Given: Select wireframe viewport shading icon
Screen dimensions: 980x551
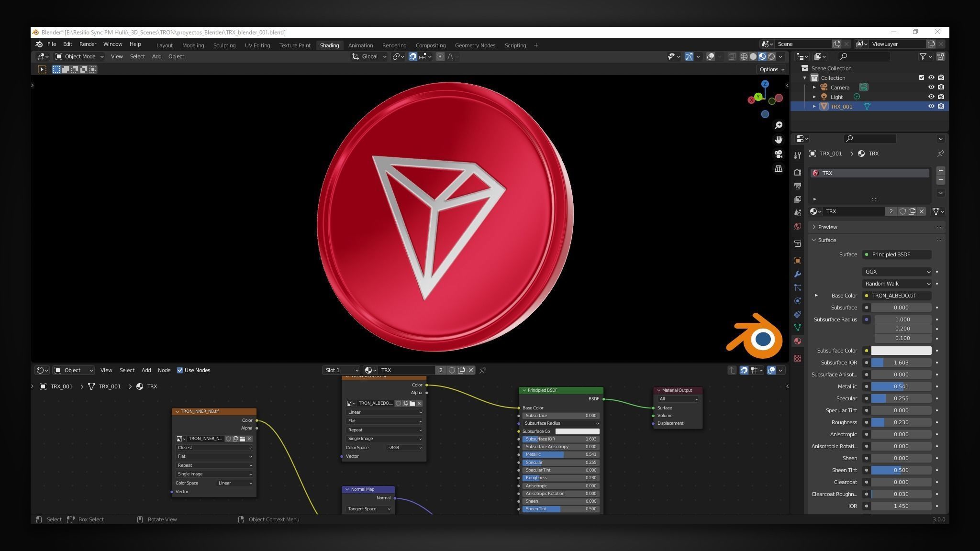Looking at the screenshot, I should (744, 56).
